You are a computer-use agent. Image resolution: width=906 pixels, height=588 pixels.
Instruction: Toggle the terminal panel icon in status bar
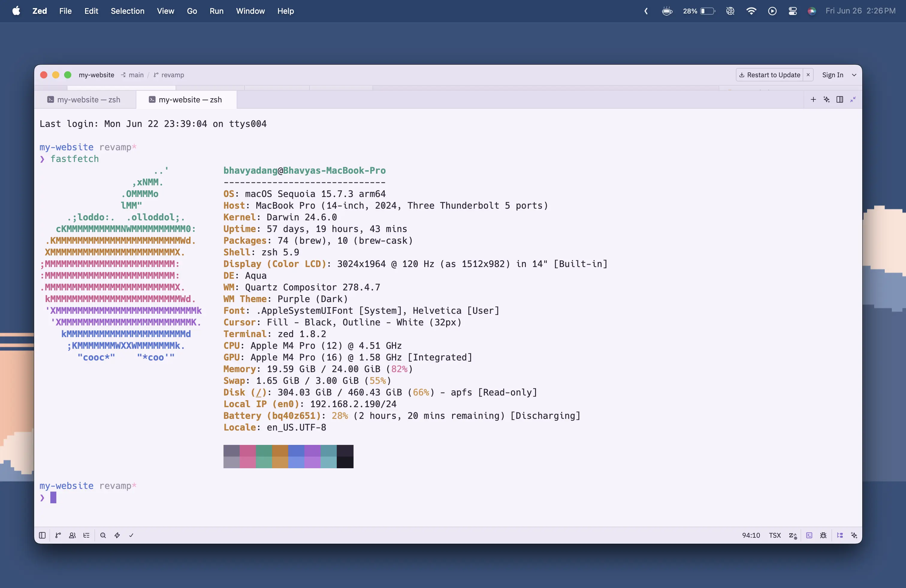(x=809, y=535)
